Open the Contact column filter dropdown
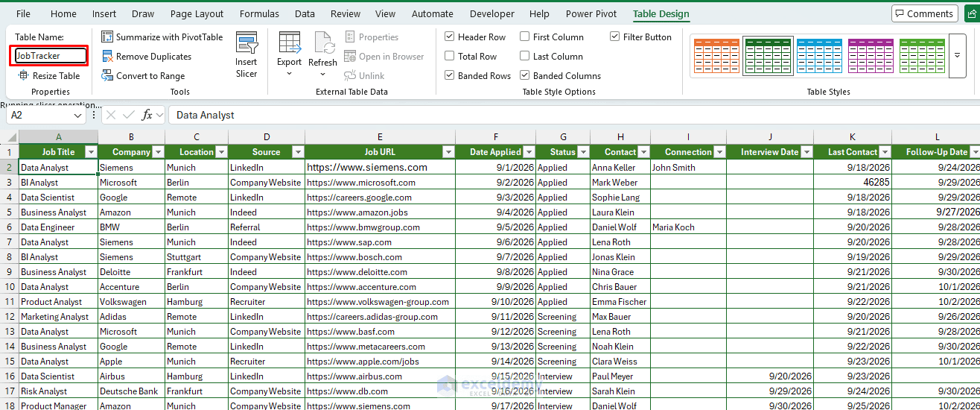 [643, 152]
